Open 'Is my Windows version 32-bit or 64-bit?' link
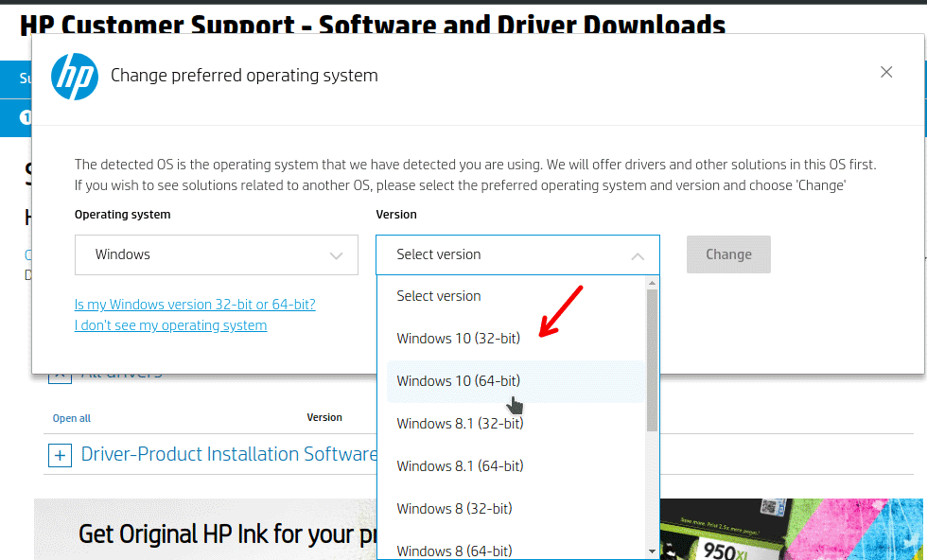Image resolution: width=927 pixels, height=560 pixels. [195, 305]
